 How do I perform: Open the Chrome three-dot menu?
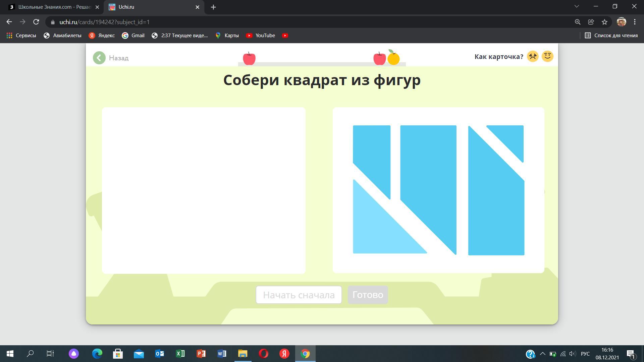635,22
